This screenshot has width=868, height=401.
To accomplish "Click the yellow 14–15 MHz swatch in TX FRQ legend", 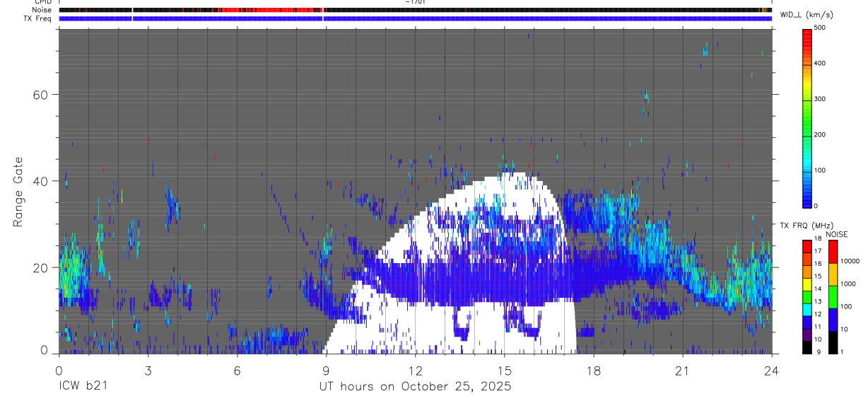I will [809, 284].
